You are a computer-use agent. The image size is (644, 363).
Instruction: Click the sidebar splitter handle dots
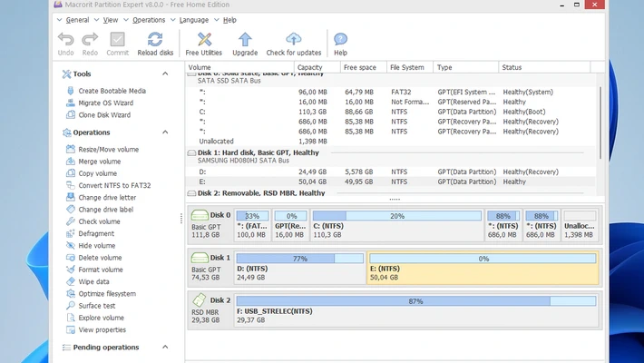point(181,219)
